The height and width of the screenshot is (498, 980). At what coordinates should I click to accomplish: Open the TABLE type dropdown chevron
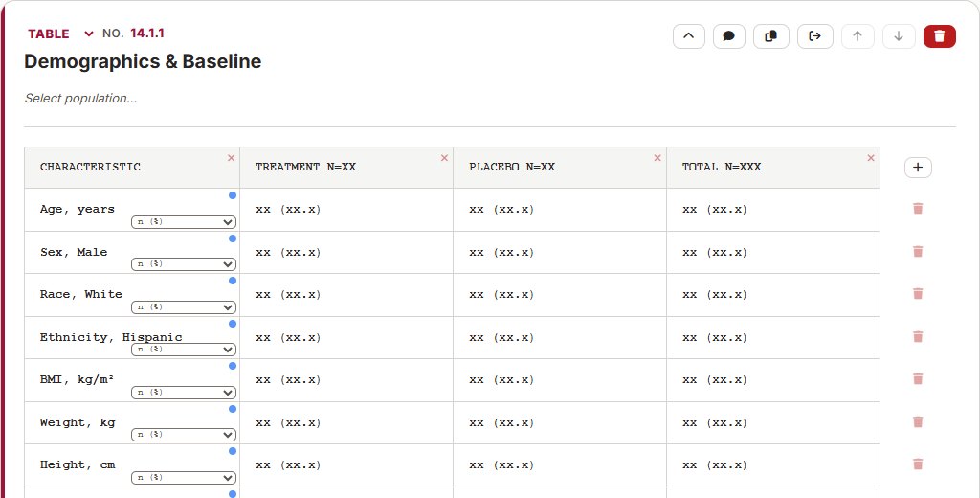tap(89, 34)
